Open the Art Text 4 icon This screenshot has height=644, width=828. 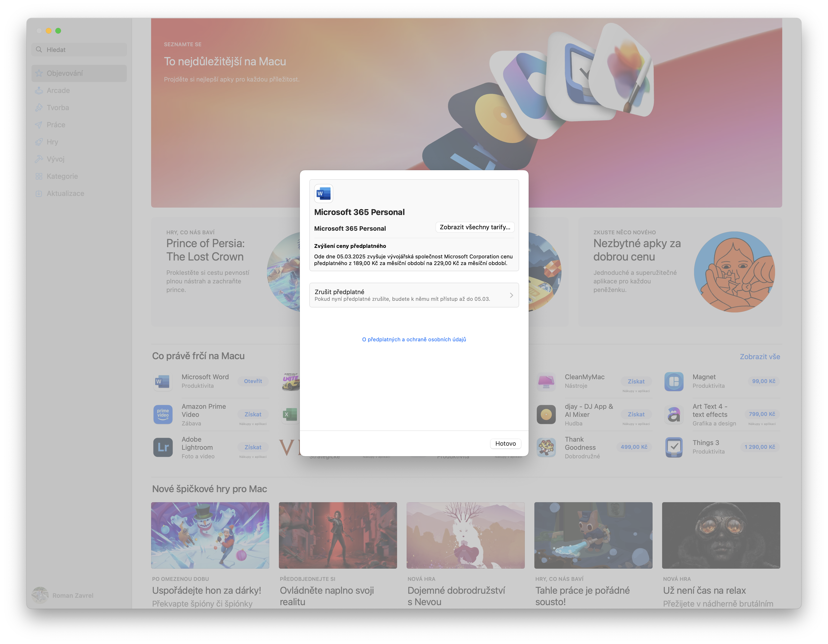click(674, 414)
